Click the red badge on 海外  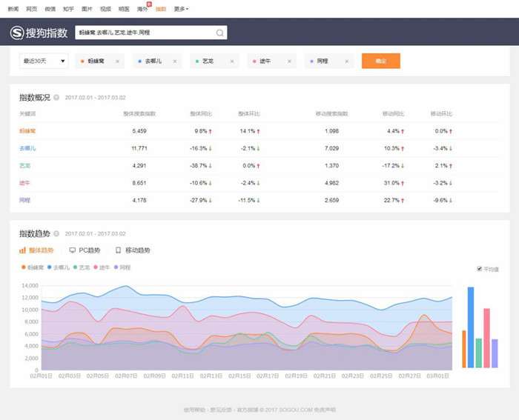pyautogui.click(x=149, y=4)
